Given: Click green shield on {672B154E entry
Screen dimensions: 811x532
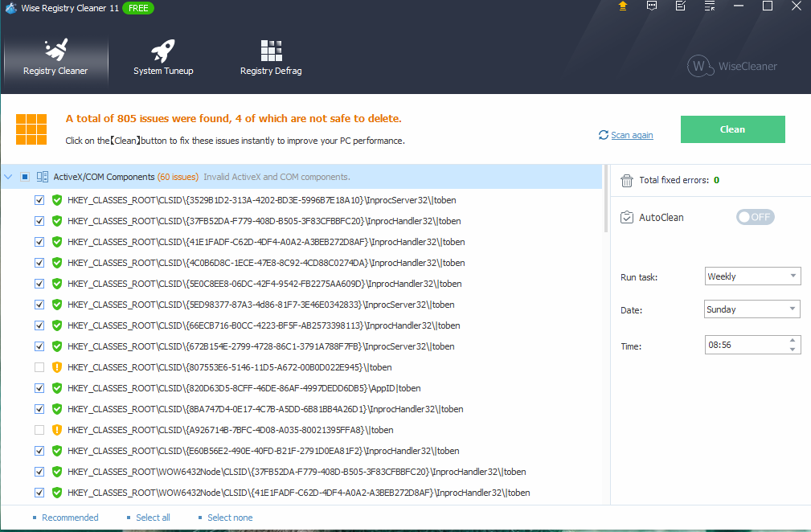Looking at the screenshot, I should tap(57, 346).
